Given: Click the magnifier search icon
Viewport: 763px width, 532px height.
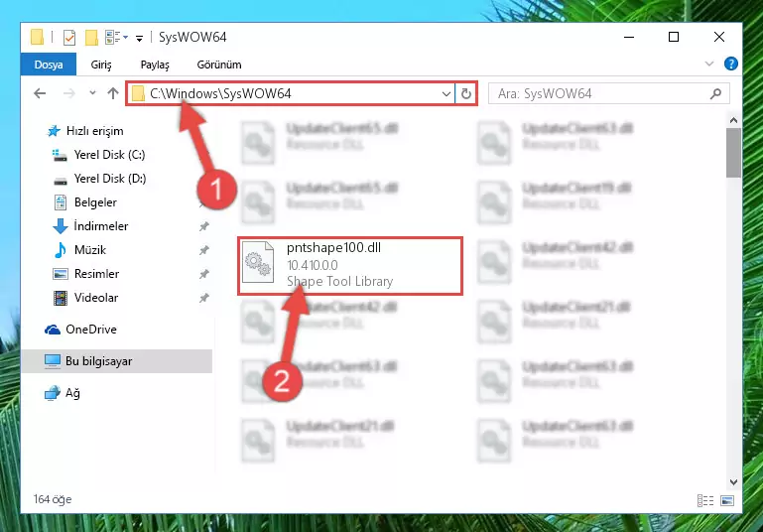Looking at the screenshot, I should tap(715, 93).
